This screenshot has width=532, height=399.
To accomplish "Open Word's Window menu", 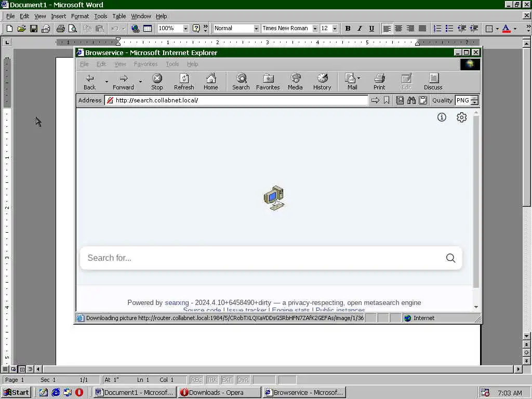I will pyautogui.click(x=141, y=16).
